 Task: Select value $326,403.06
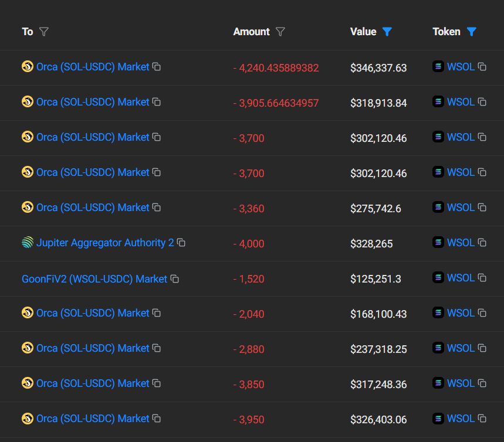pos(378,420)
